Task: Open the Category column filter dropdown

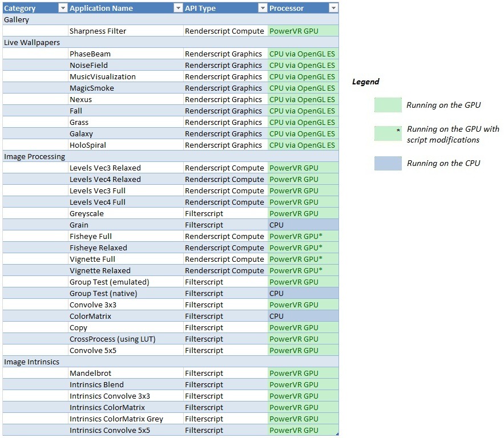Action: point(63,9)
